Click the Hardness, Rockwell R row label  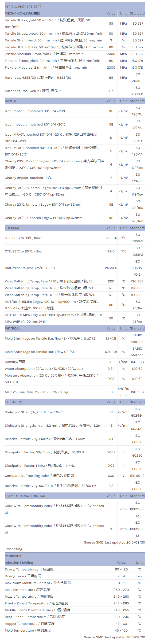(x=33, y=91)
